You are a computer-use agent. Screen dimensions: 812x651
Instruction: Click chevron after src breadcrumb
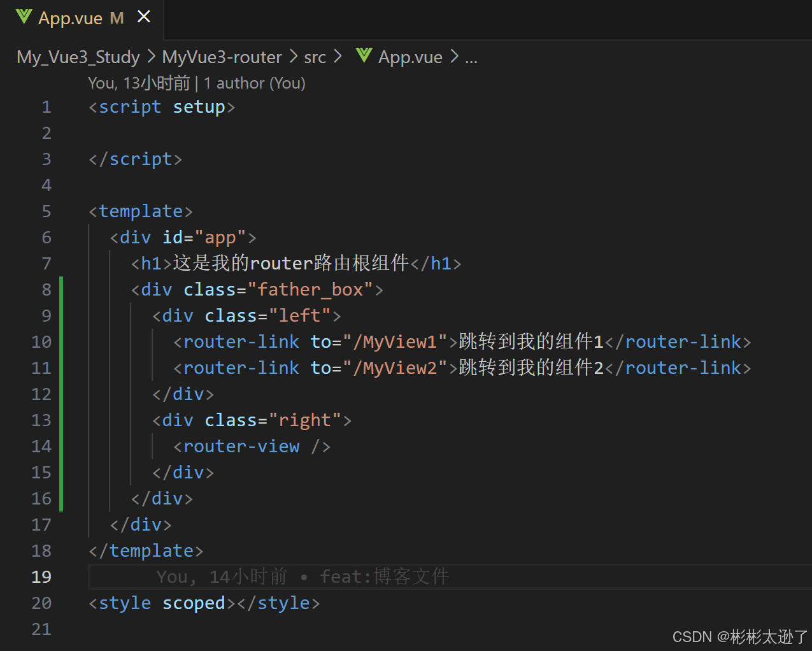(338, 57)
